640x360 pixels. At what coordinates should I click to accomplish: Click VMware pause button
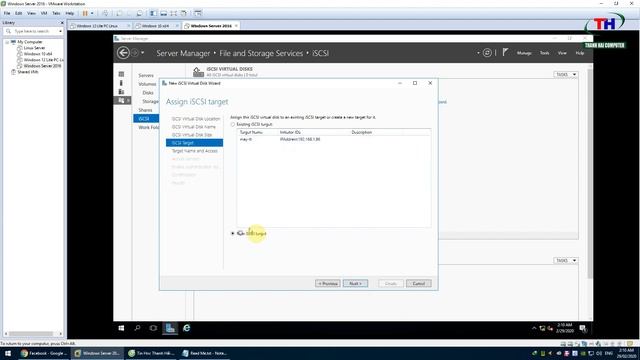pos(85,13)
